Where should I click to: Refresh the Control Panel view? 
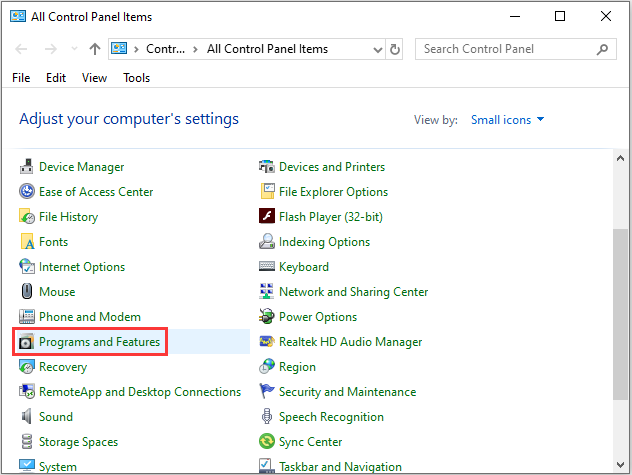tap(395, 49)
